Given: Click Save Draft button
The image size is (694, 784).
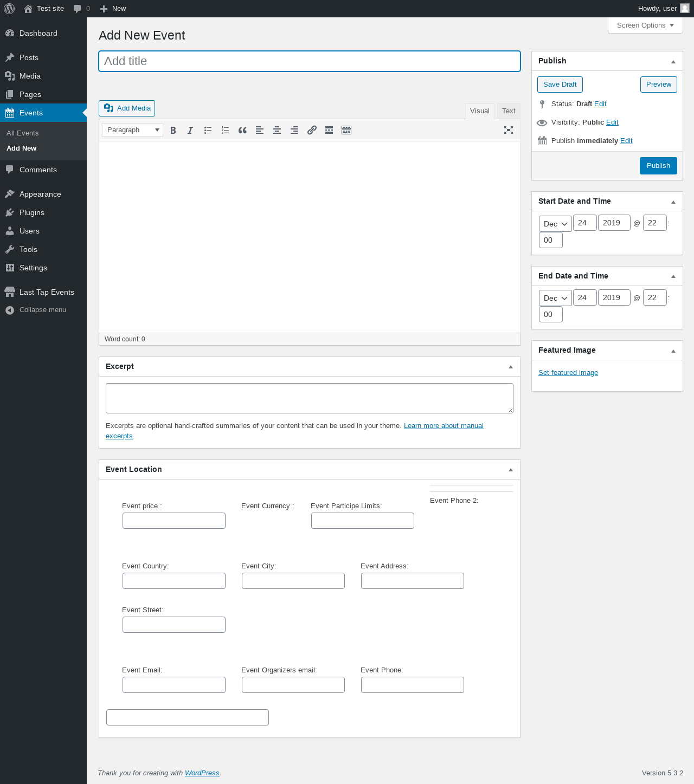Looking at the screenshot, I should click(560, 85).
